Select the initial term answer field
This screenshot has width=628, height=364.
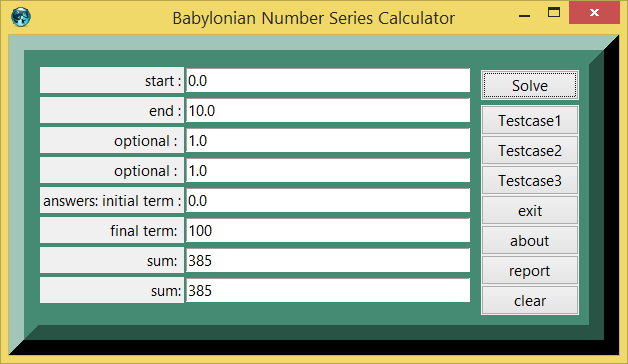click(328, 201)
